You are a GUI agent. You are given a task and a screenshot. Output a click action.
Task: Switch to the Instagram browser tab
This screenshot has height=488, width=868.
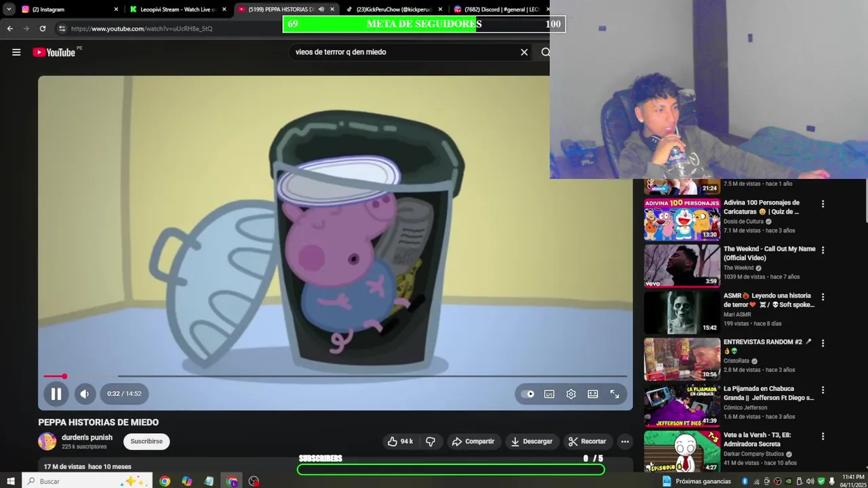coord(64,9)
